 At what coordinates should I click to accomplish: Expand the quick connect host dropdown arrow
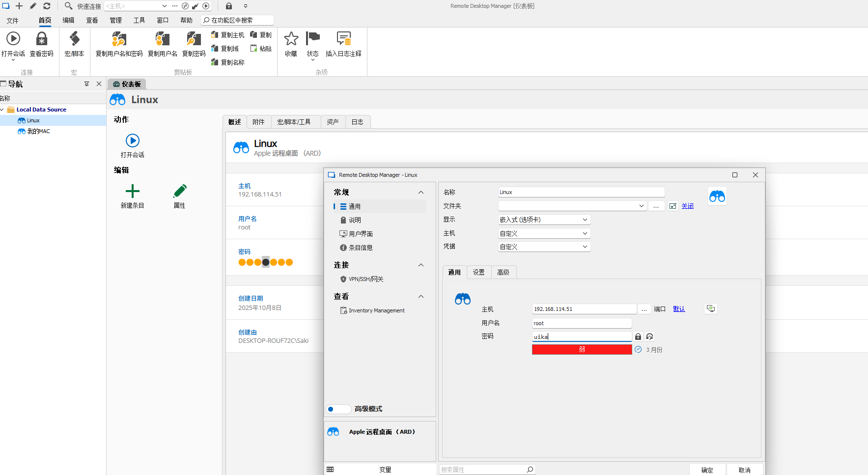165,6
